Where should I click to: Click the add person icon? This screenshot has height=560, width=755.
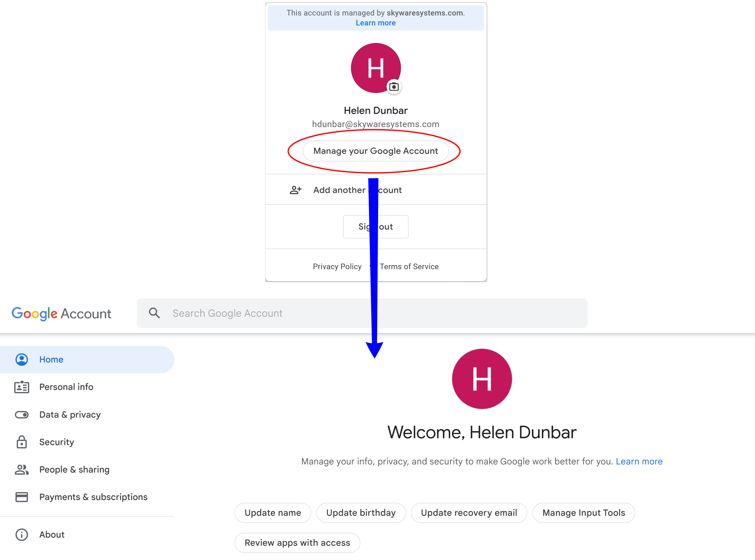point(296,190)
